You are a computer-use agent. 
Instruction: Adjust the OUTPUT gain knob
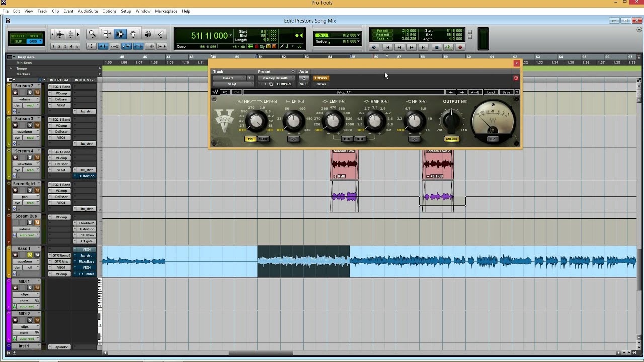tap(451, 120)
